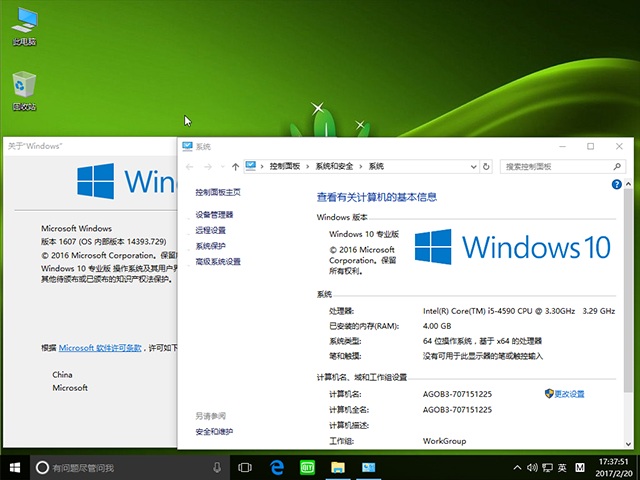This screenshot has height=480, width=640.
Task: Select 系统和安全 in the breadcrumb
Action: point(334,166)
